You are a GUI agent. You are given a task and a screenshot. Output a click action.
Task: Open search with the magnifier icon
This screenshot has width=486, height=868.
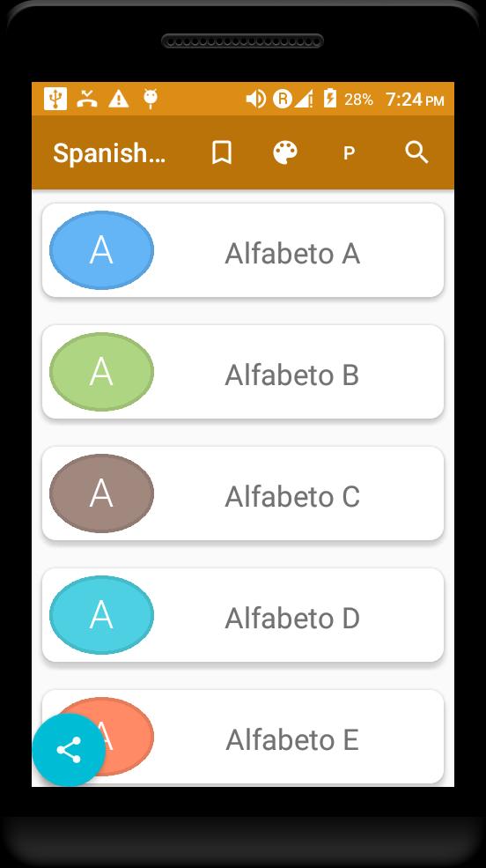pos(416,152)
